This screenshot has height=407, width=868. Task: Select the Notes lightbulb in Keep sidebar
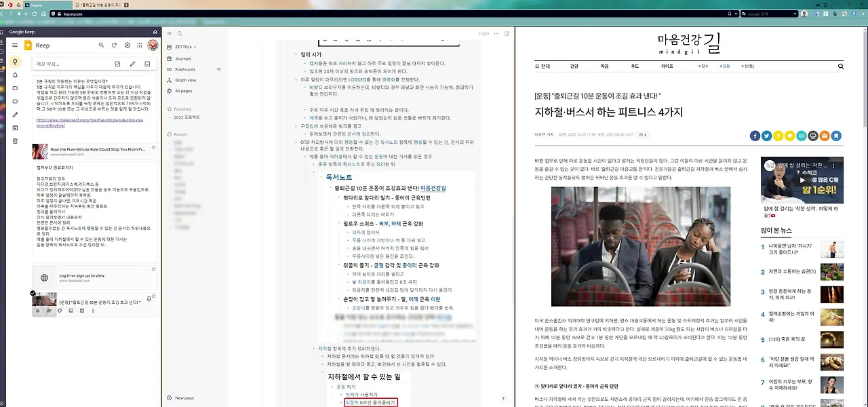tap(15, 62)
